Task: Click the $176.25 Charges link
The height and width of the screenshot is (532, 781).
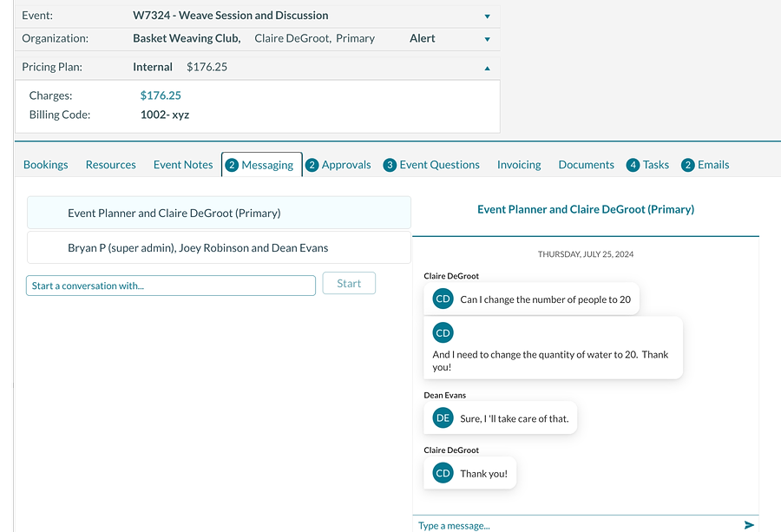Action: (x=162, y=95)
